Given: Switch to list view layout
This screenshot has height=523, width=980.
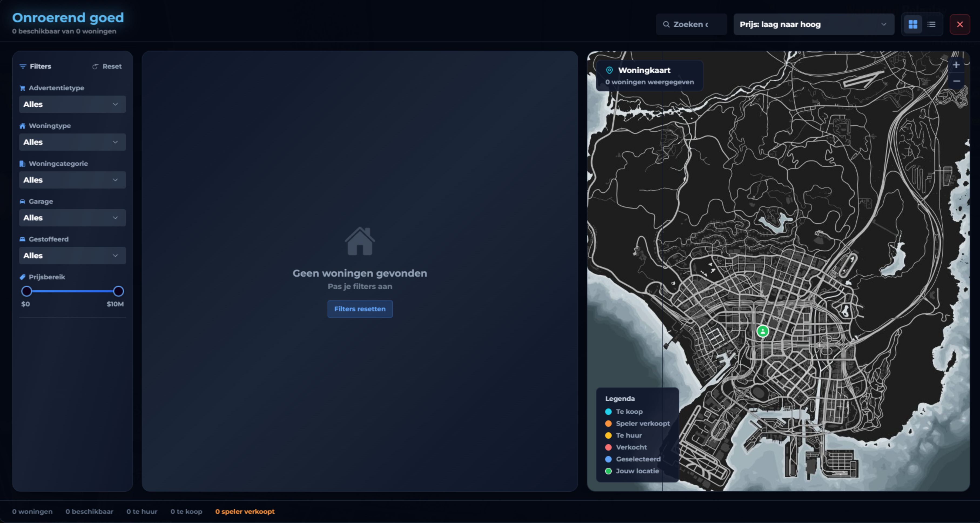Looking at the screenshot, I should (x=931, y=24).
